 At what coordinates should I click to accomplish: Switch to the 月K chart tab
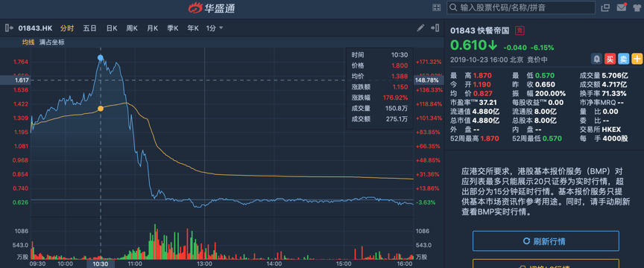point(152,28)
